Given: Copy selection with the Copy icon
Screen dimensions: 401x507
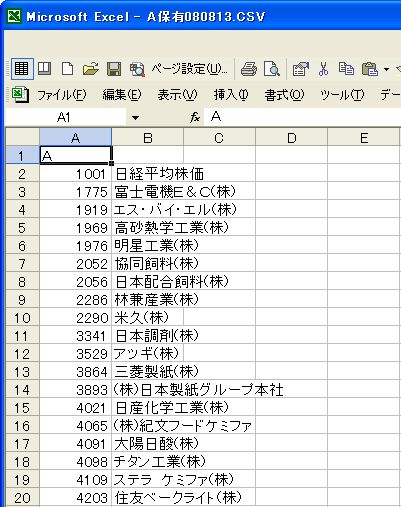Looking at the screenshot, I should (x=346, y=69).
